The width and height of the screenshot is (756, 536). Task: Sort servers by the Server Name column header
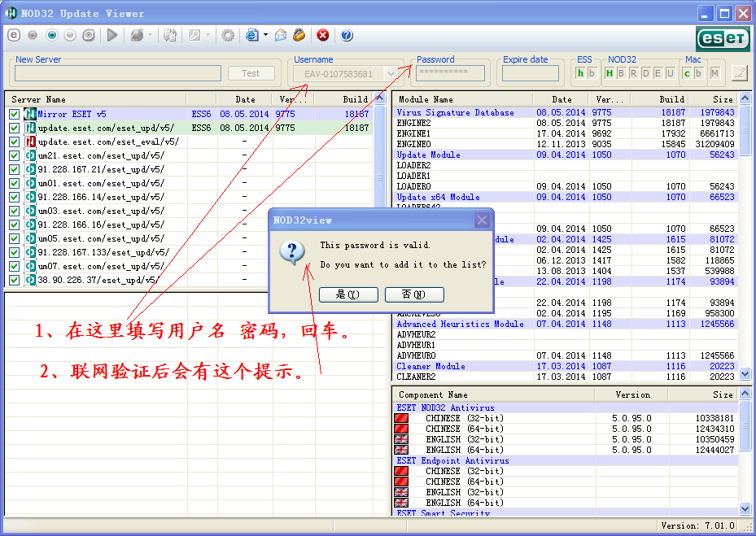click(x=95, y=99)
